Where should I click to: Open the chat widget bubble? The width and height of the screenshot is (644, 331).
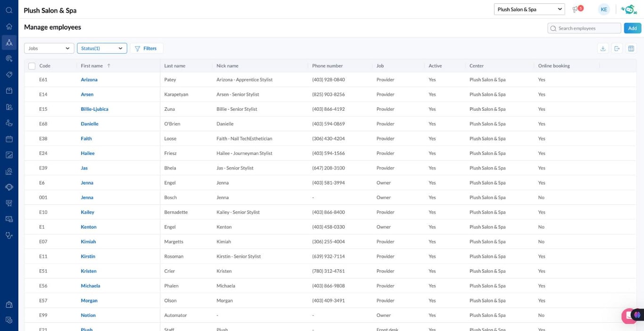(x=629, y=316)
